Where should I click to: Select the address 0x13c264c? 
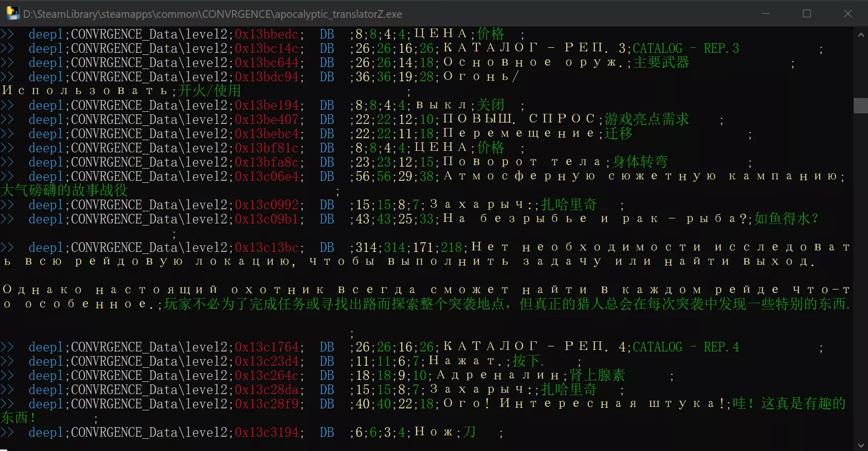tap(267, 375)
